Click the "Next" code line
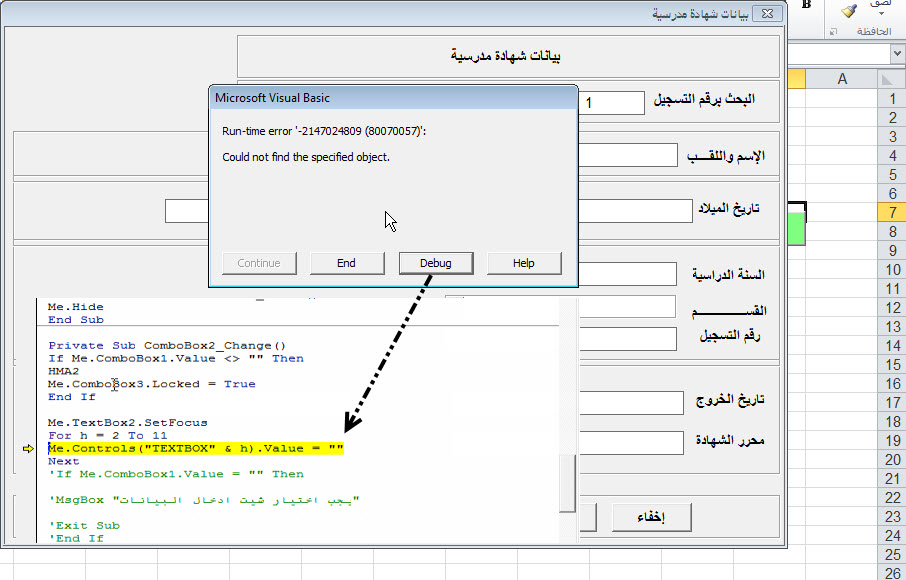The height and width of the screenshot is (580, 906). pyautogui.click(x=64, y=461)
